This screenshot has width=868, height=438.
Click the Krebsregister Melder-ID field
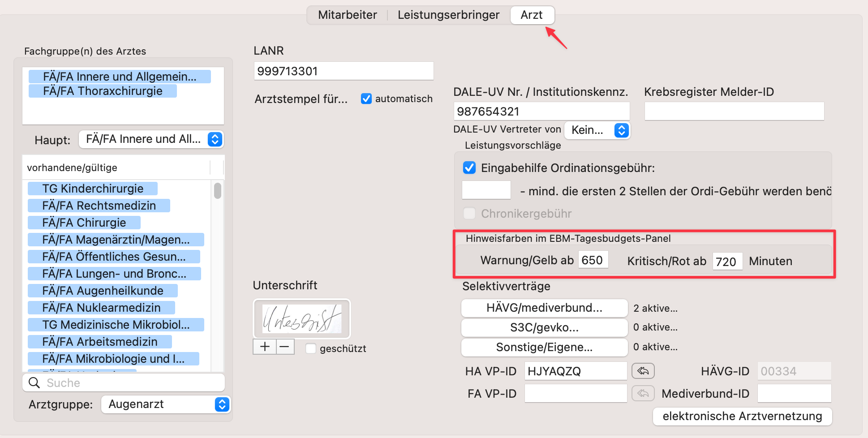734,111
